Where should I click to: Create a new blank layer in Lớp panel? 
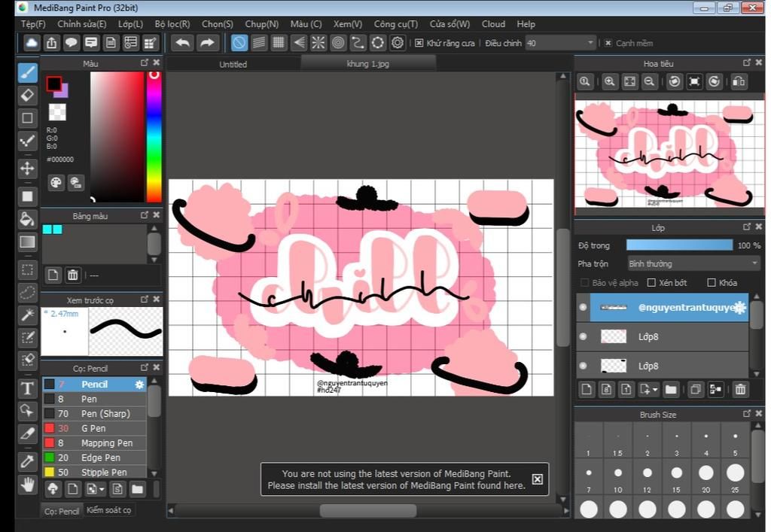(586, 390)
